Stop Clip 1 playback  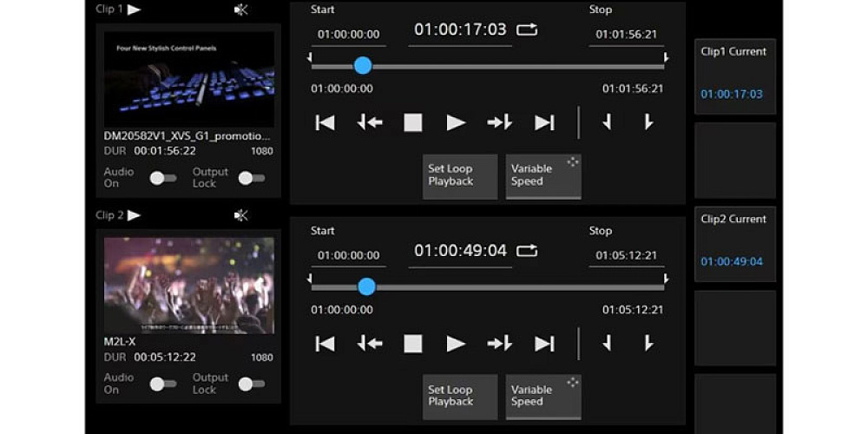point(413,122)
